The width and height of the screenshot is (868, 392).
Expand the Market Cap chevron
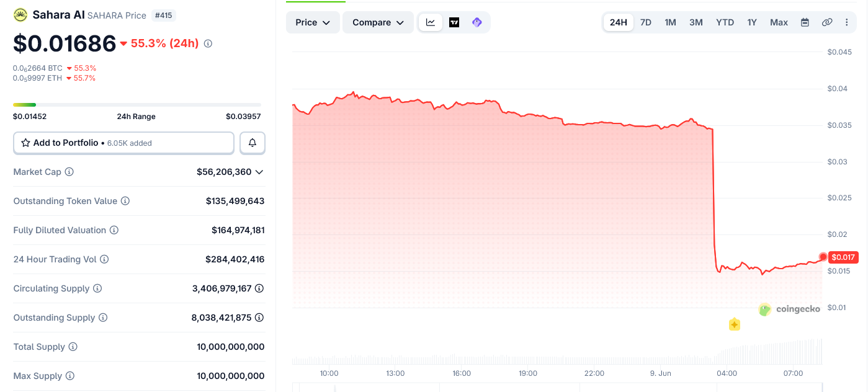[x=259, y=172]
